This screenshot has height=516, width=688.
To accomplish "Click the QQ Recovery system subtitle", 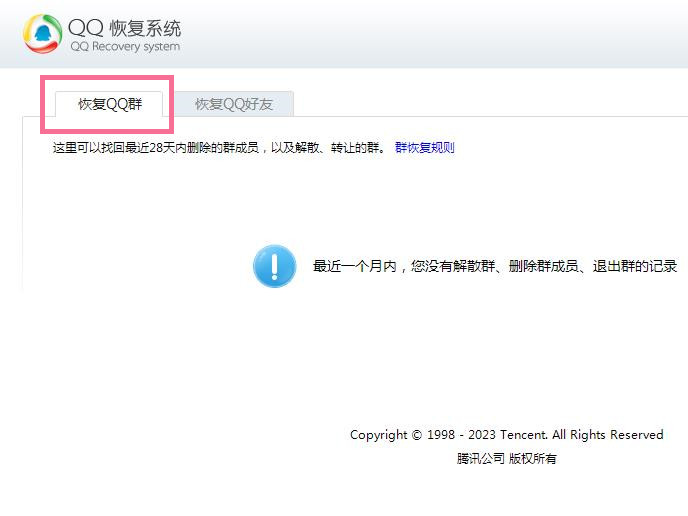I will click(125, 47).
